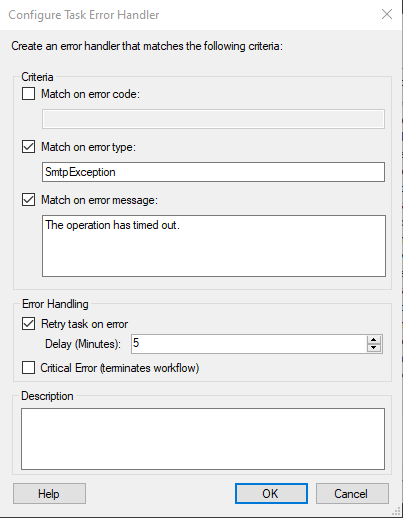Click the Error Handling group heading
Image resolution: width=403 pixels, height=518 pixels.
[55, 304]
